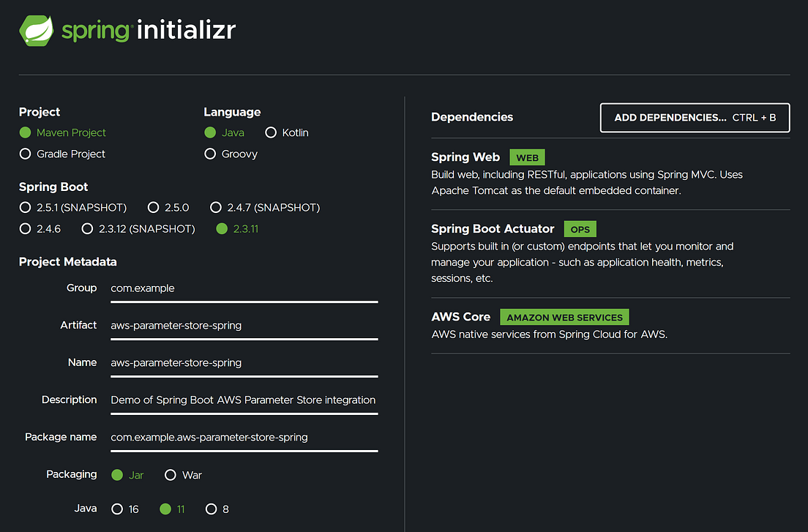808x532 pixels.
Task: Click the WEB badge next to Spring Web
Action: 527,157
